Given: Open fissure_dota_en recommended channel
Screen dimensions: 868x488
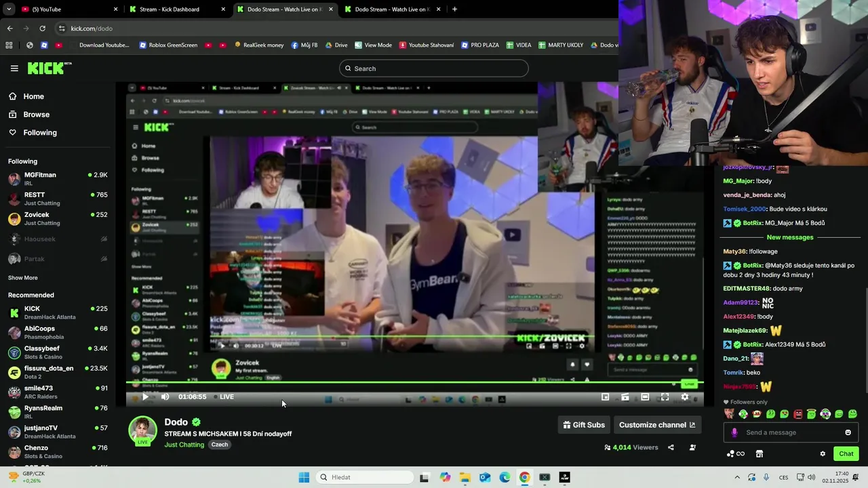Looking at the screenshot, I should 58,372.
